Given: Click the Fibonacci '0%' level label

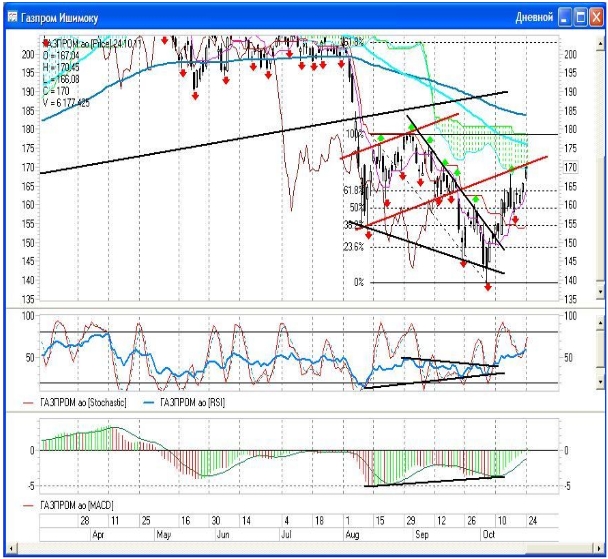Looking at the screenshot, I should tap(359, 283).
